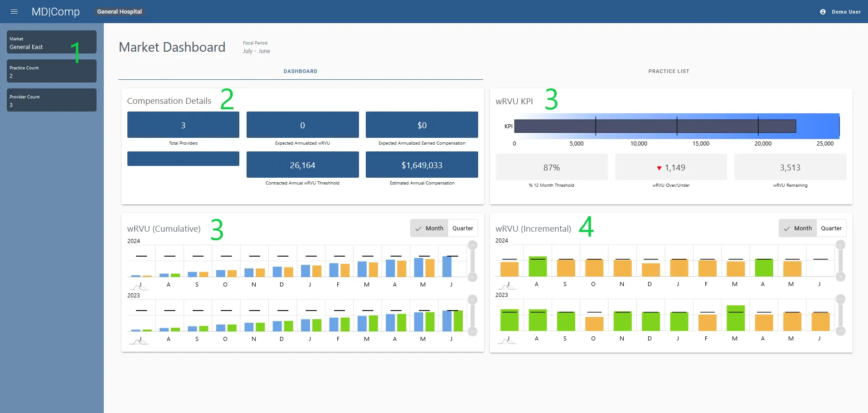Click the Practice Count tile in the sidebar
The image size is (868, 413).
[51, 71]
